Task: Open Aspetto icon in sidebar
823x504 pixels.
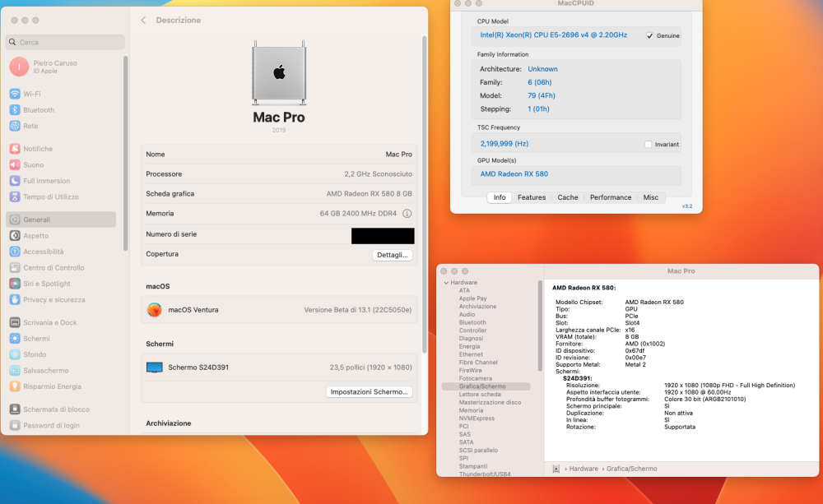Action: (15, 235)
